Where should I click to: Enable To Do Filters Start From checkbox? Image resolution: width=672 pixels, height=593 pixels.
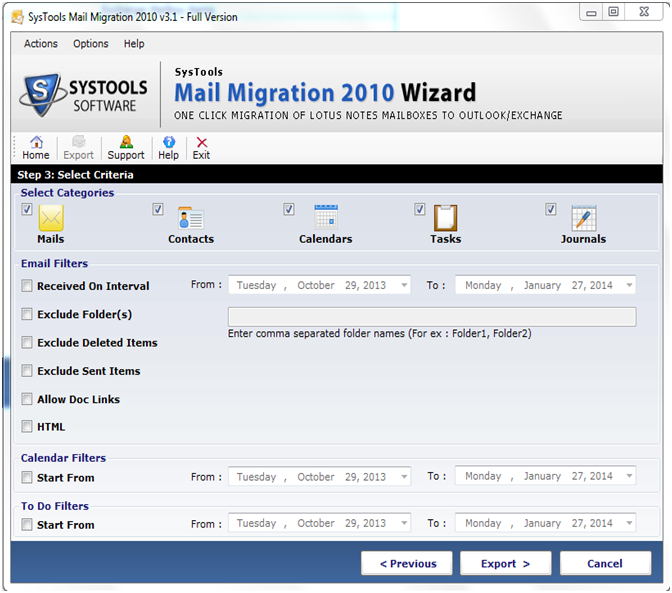coord(27,524)
